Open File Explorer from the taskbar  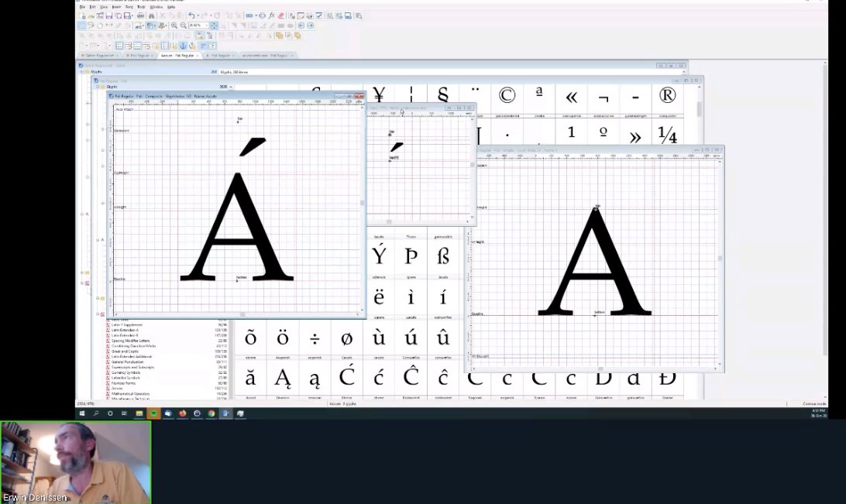point(139,413)
